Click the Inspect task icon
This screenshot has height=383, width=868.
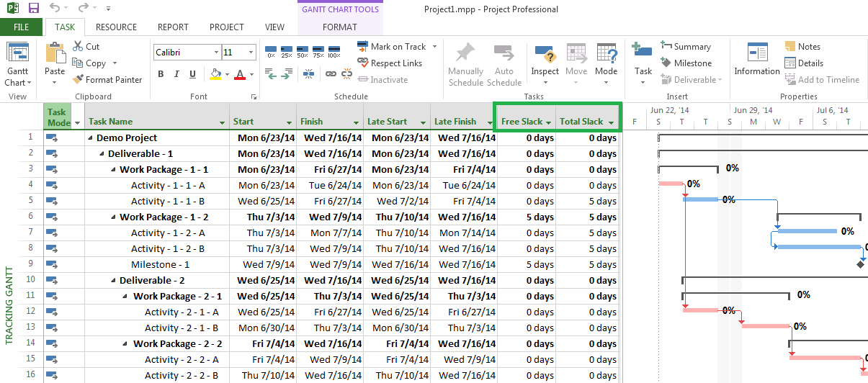tap(545, 55)
